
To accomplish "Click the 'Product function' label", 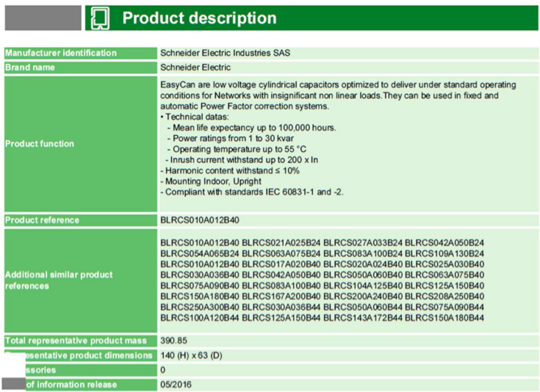I will pyautogui.click(x=40, y=144).
